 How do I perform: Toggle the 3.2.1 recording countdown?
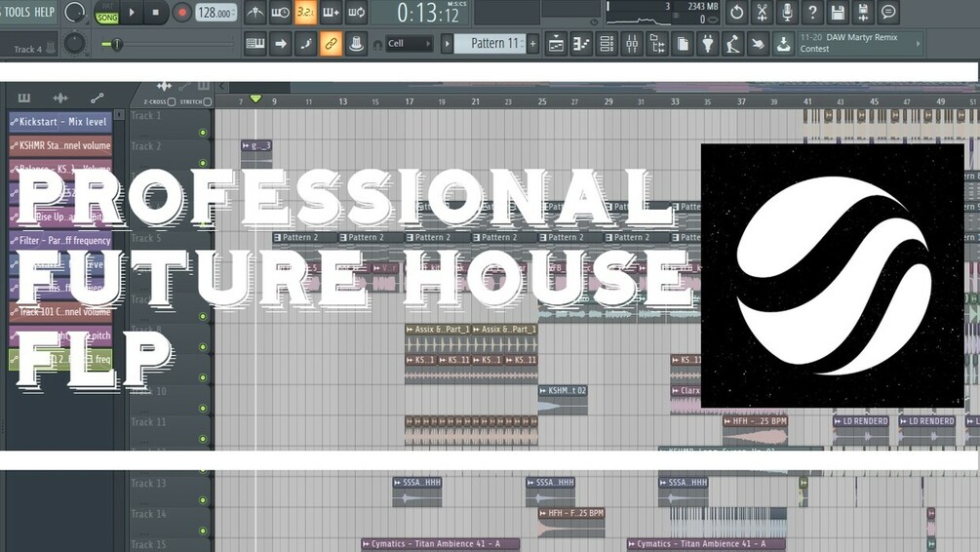pyautogui.click(x=305, y=12)
